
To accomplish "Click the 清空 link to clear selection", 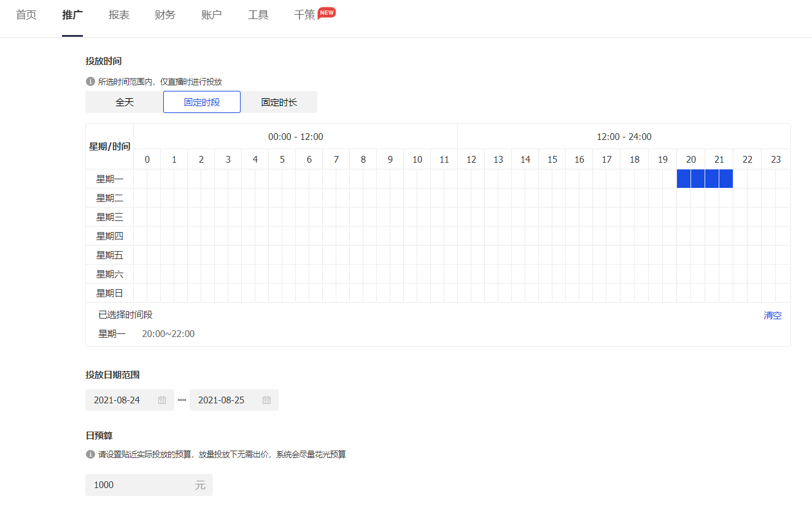I will pos(773,315).
